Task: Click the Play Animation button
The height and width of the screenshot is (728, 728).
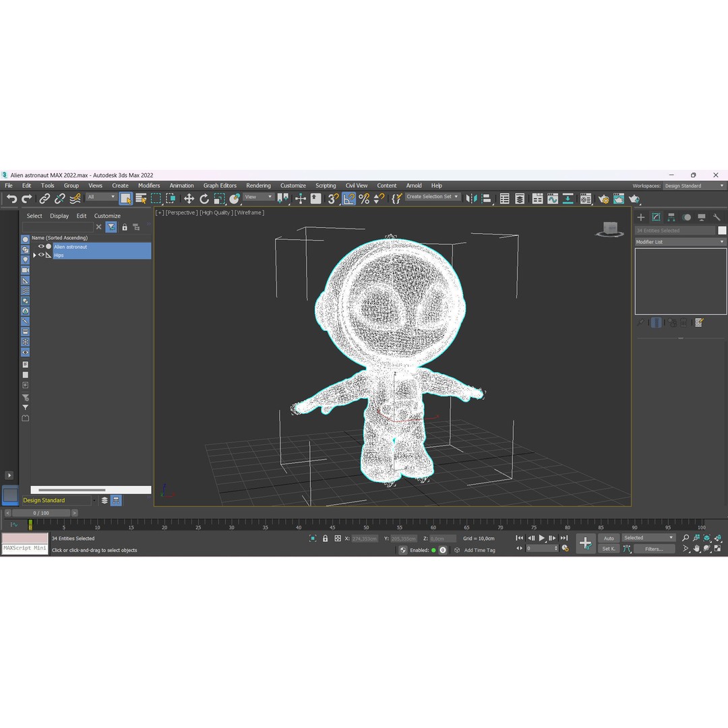Action: 541,538
